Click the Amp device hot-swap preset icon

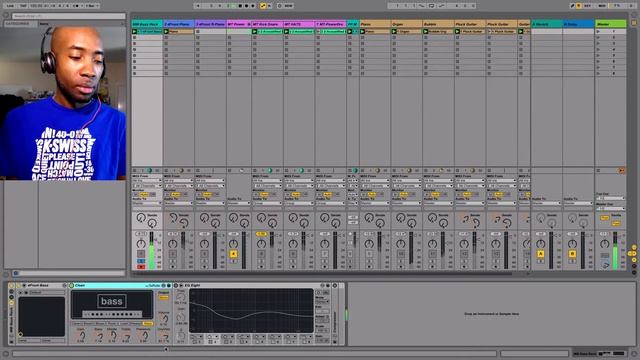(x=164, y=285)
